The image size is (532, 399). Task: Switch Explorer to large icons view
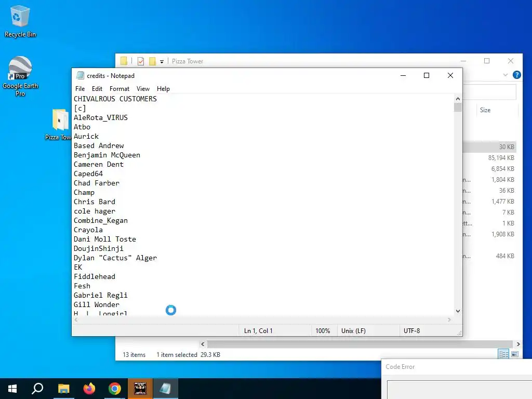tap(515, 354)
